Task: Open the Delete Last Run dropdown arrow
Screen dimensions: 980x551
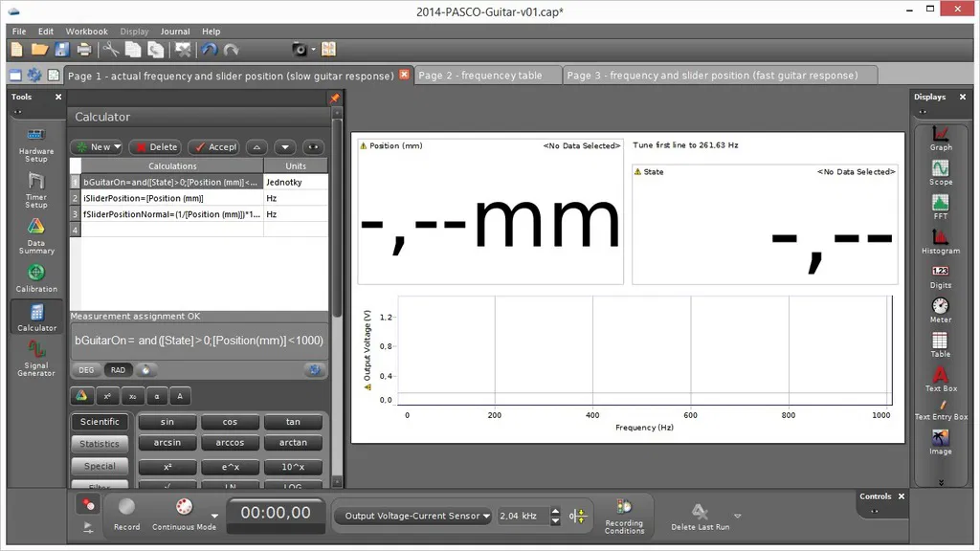Action: 738,516
